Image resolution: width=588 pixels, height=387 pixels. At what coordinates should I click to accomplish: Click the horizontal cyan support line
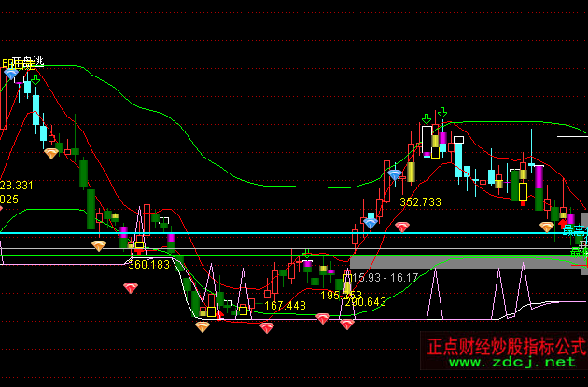(280, 234)
